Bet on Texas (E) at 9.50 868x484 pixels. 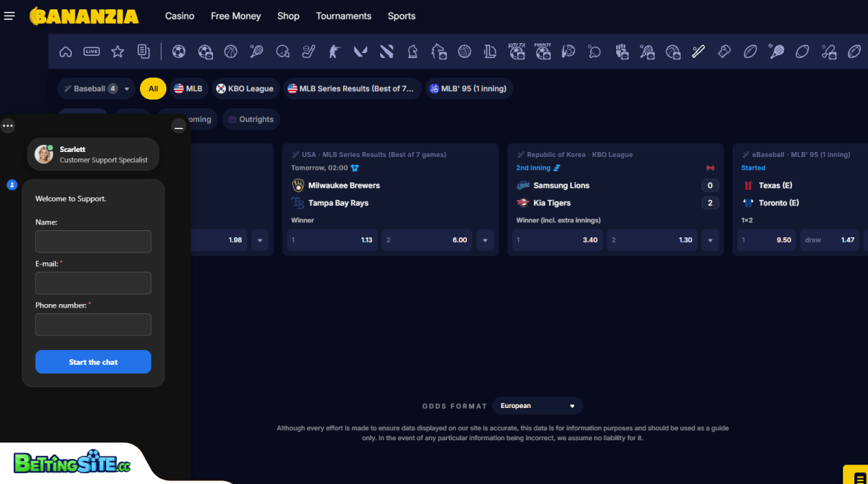tap(767, 240)
